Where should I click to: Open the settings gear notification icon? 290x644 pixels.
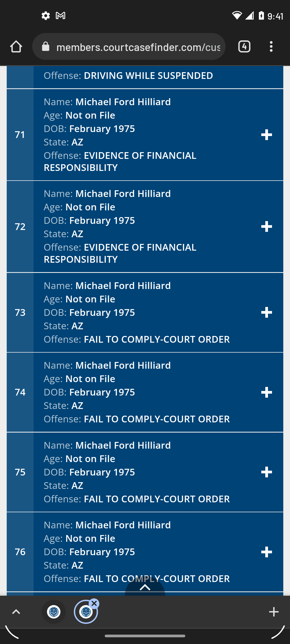(46, 16)
